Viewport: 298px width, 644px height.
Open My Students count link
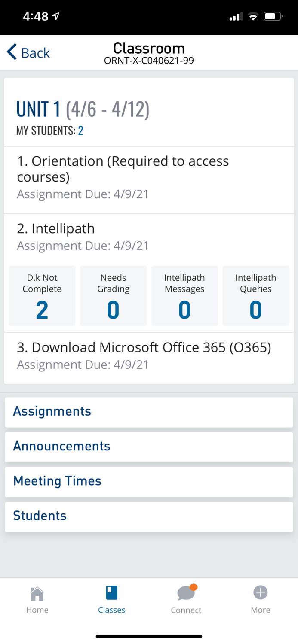[80, 131]
